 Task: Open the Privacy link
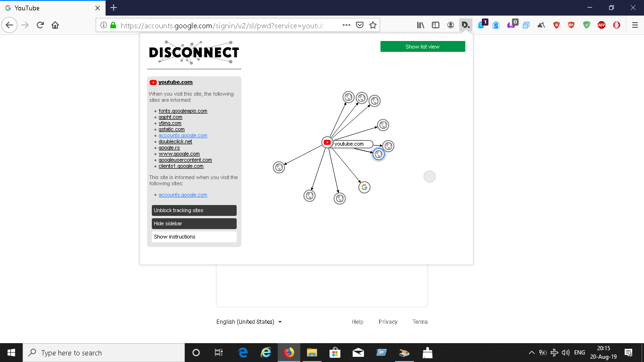tap(388, 322)
